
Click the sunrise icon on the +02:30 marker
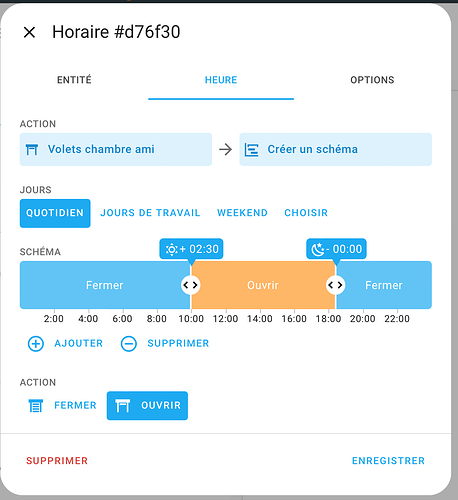click(x=171, y=249)
